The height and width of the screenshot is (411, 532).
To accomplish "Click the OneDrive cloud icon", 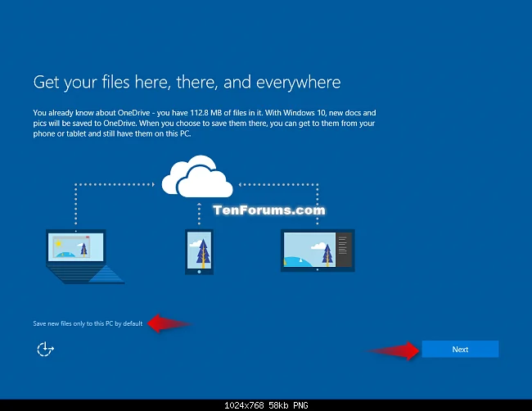I will [x=197, y=177].
